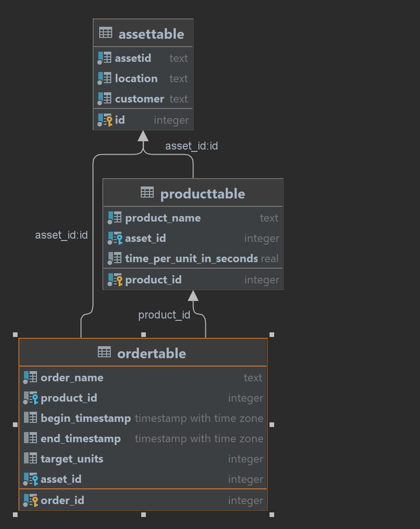This screenshot has width=420, height=529.
Task: Click the product_name row in producttable
Action: click(x=163, y=217)
